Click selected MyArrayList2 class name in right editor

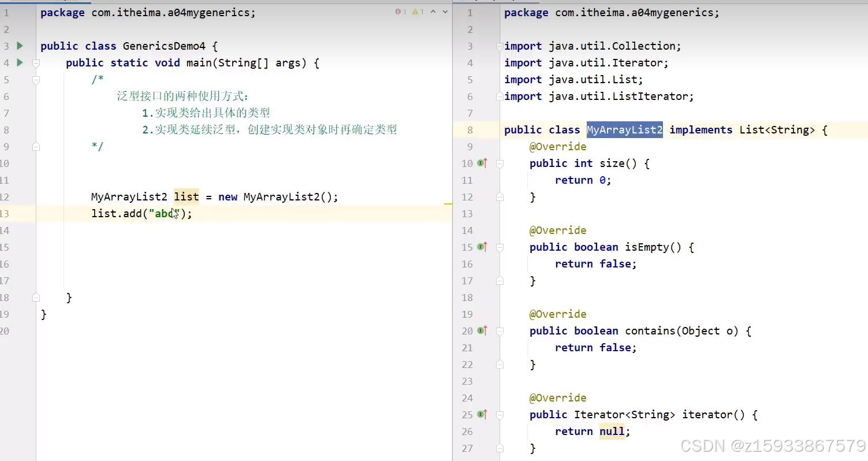(624, 130)
